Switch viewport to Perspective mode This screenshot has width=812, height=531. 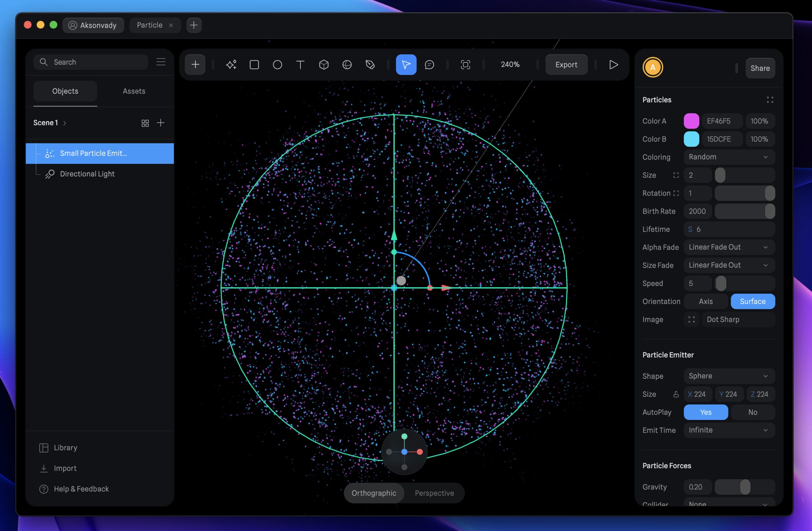point(434,493)
